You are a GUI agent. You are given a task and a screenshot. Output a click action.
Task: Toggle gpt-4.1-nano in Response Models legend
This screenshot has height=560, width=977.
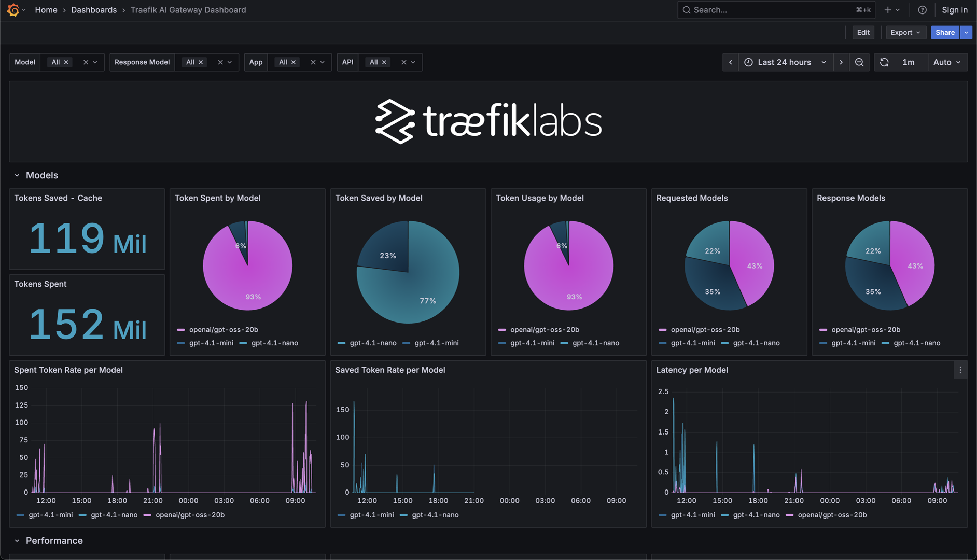(917, 343)
